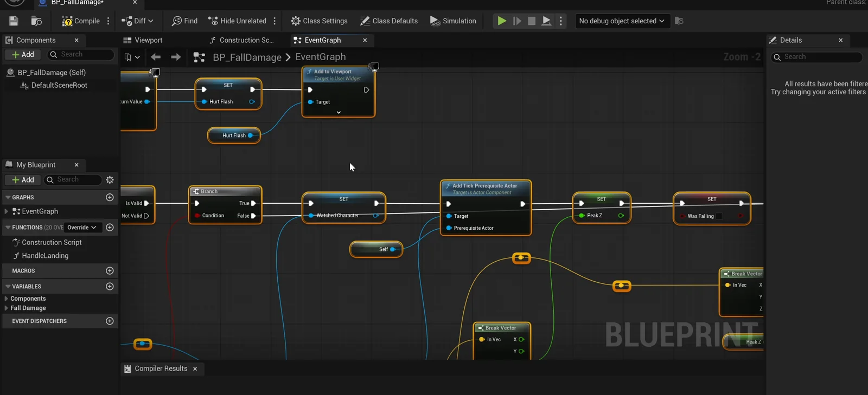Open My Blueprint settings gear
The height and width of the screenshot is (395, 868).
click(x=110, y=180)
